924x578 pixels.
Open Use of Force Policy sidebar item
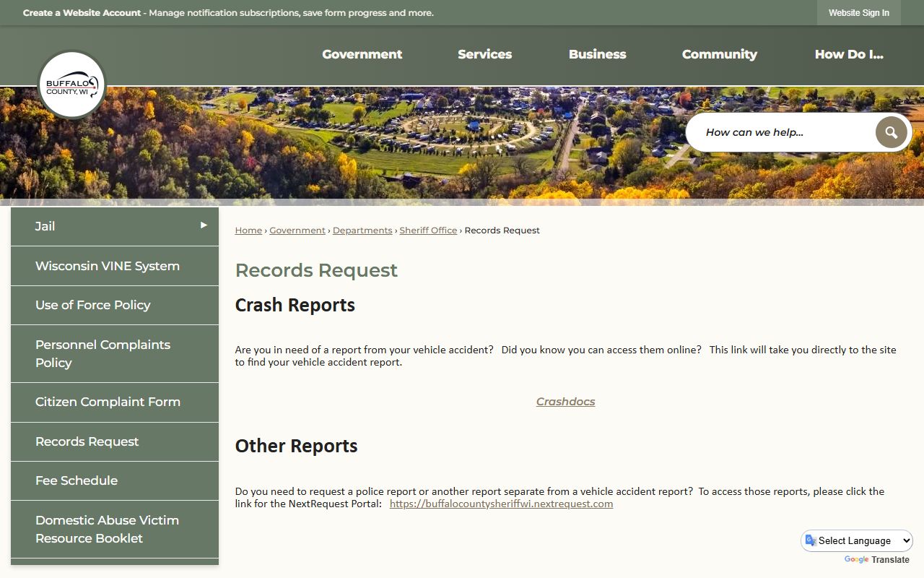point(115,305)
